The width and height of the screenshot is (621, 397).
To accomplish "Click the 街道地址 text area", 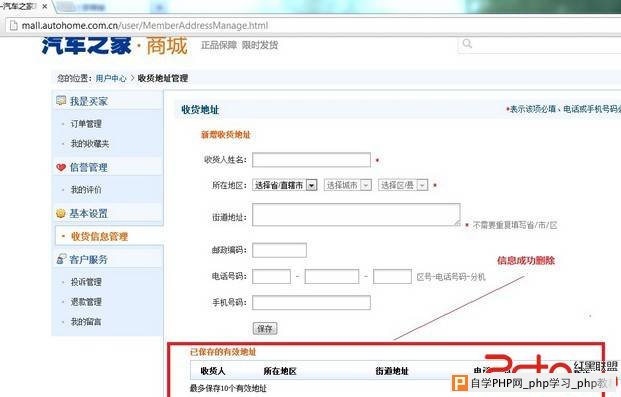I will tap(356, 214).
